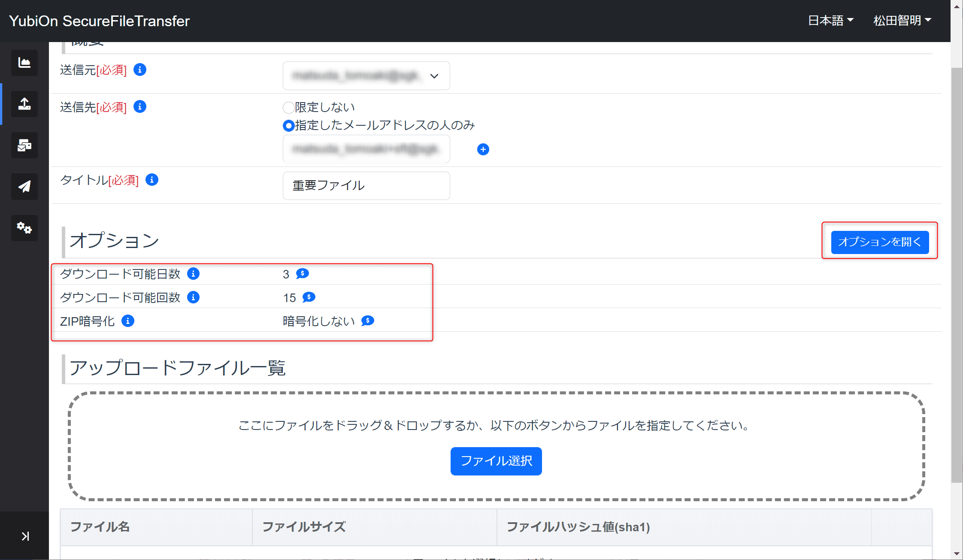Click the vertical scrollbar thumb
The height and width of the screenshot is (560, 963).
[957, 275]
